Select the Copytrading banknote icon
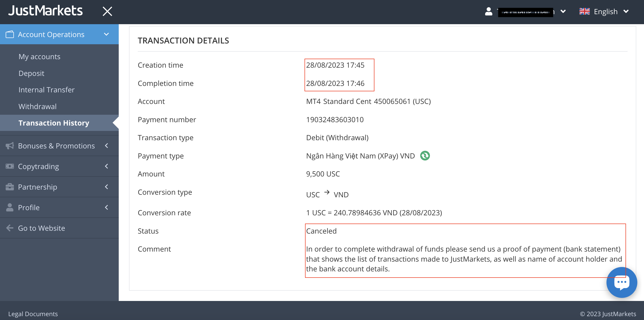 10,166
